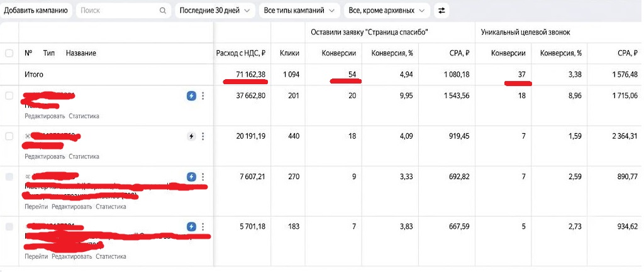
Task: Click lightning icon in 5 701,18 row
Action: coord(191,227)
